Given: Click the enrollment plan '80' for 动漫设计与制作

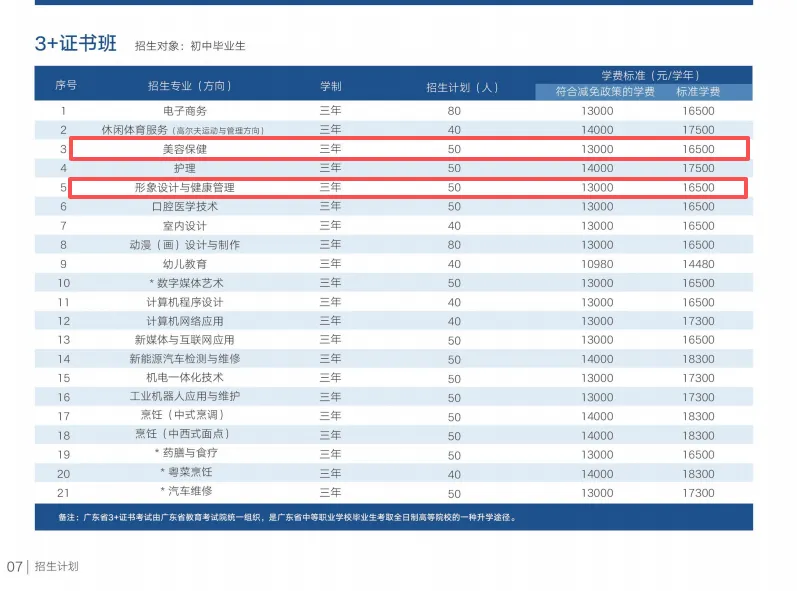Looking at the screenshot, I should 454,245.
